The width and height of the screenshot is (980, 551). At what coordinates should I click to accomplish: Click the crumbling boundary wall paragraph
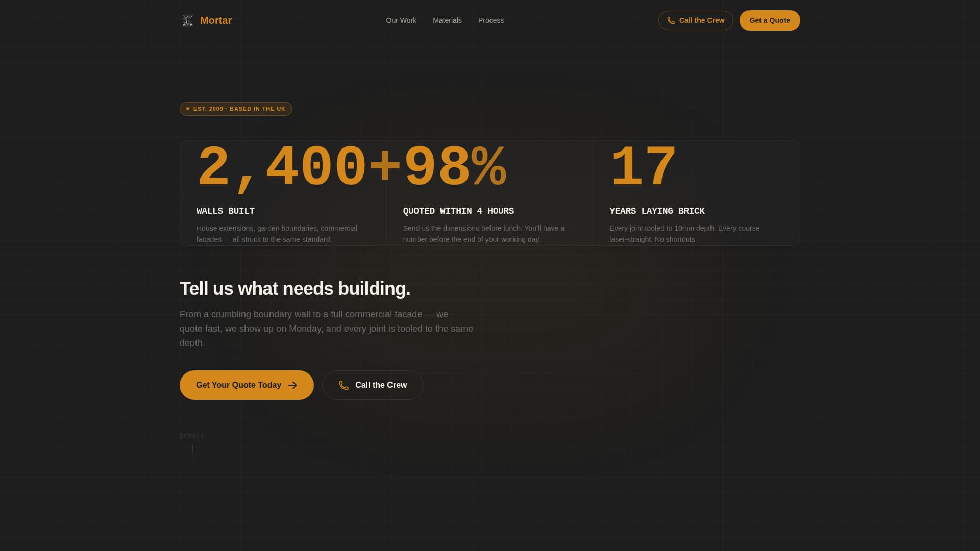[326, 329]
